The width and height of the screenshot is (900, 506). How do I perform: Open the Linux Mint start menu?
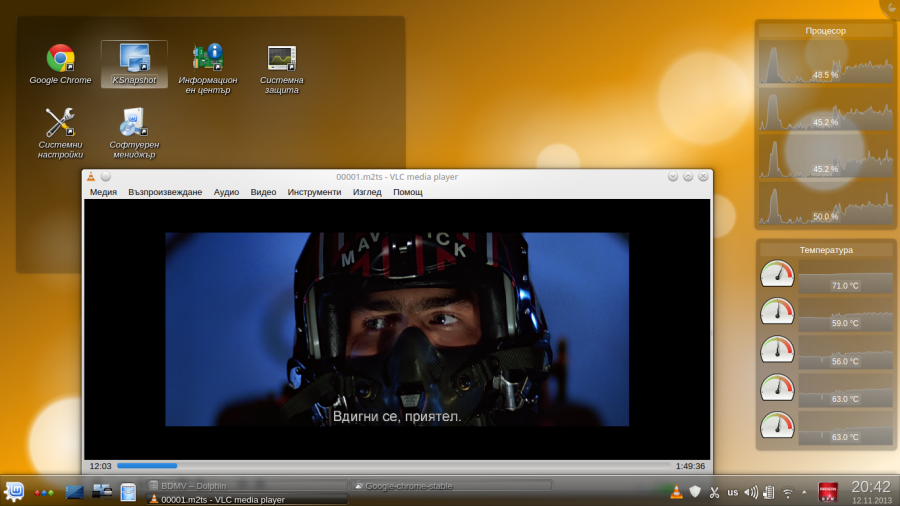[x=15, y=491]
